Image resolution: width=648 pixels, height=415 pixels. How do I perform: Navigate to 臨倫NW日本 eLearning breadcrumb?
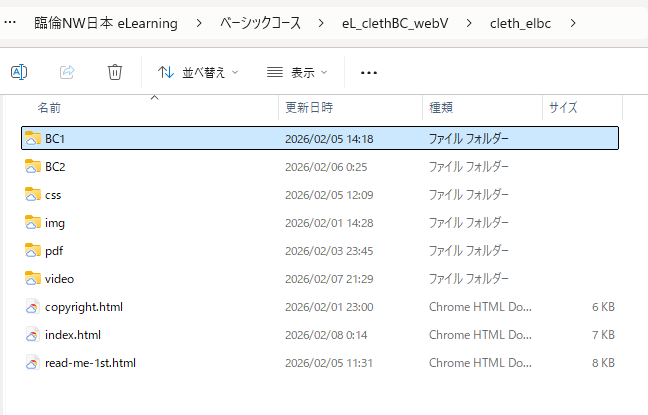point(106,23)
